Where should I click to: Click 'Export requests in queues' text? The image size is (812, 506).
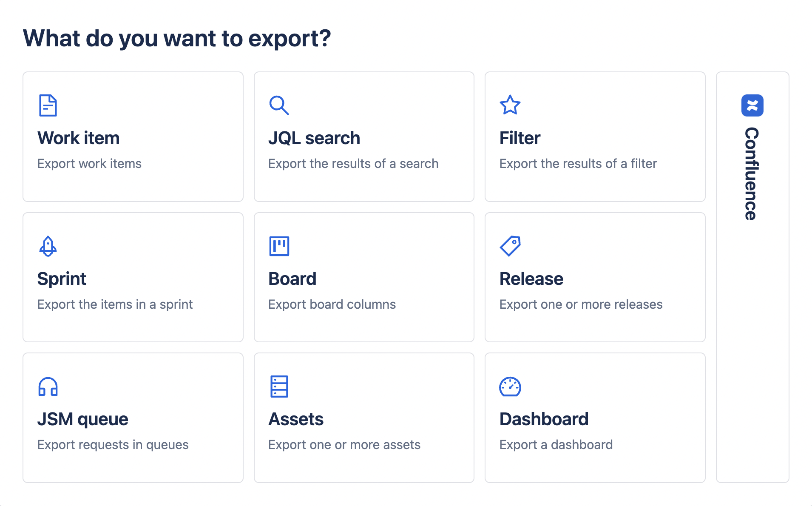tap(113, 445)
